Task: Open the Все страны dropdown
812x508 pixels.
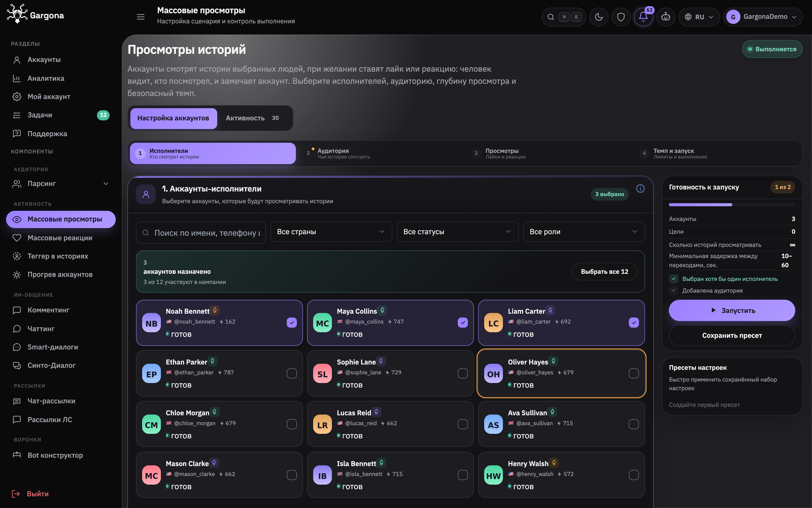Action: pyautogui.click(x=331, y=232)
